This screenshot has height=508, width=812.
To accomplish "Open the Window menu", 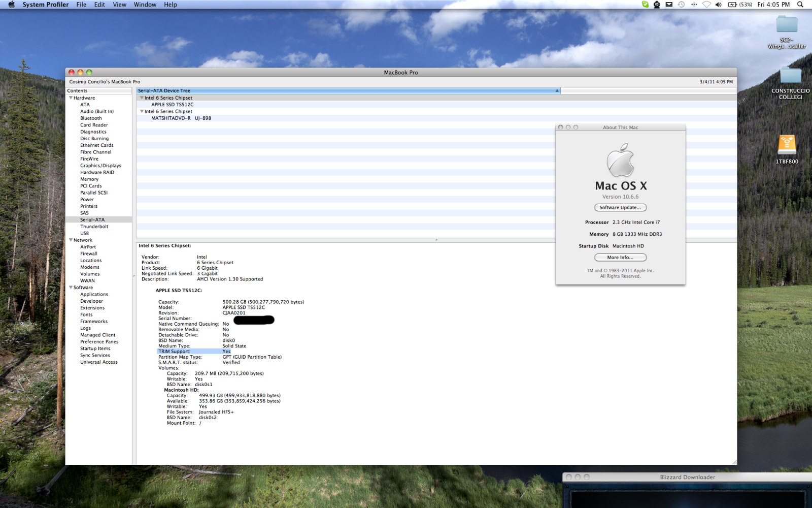I will pyautogui.click(x=145, y=5).
